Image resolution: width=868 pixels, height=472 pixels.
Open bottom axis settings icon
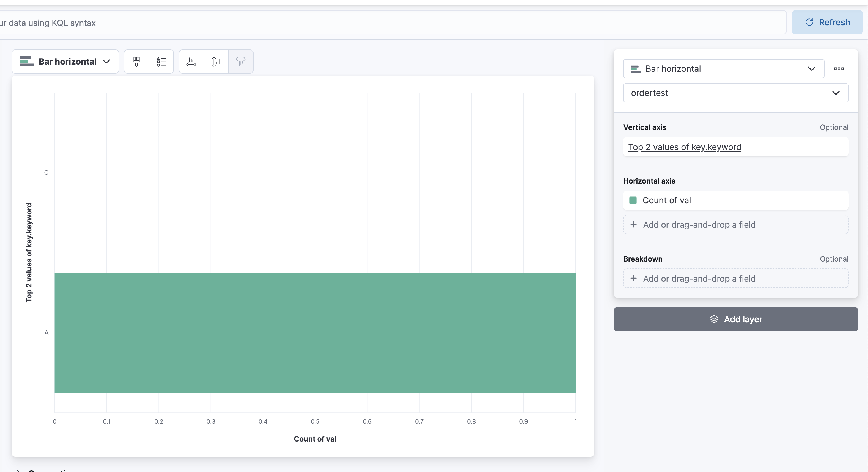point(191,62)
